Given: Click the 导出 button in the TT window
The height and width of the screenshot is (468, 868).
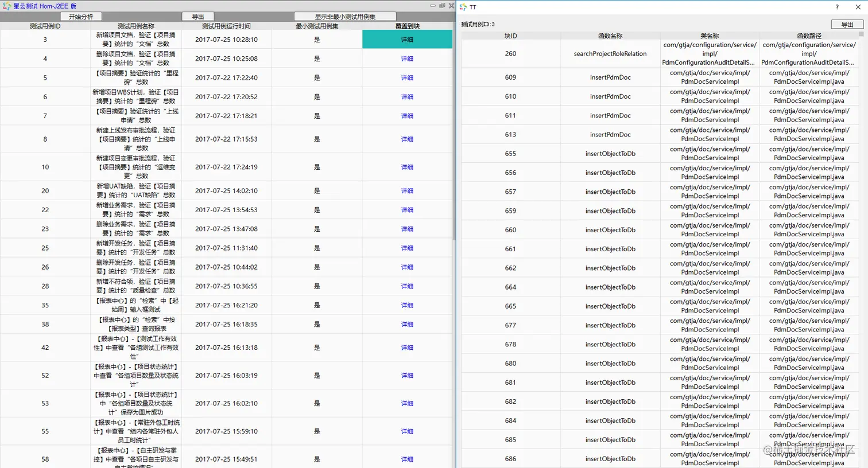Looking at the screenshot, I should coord(847,25).
